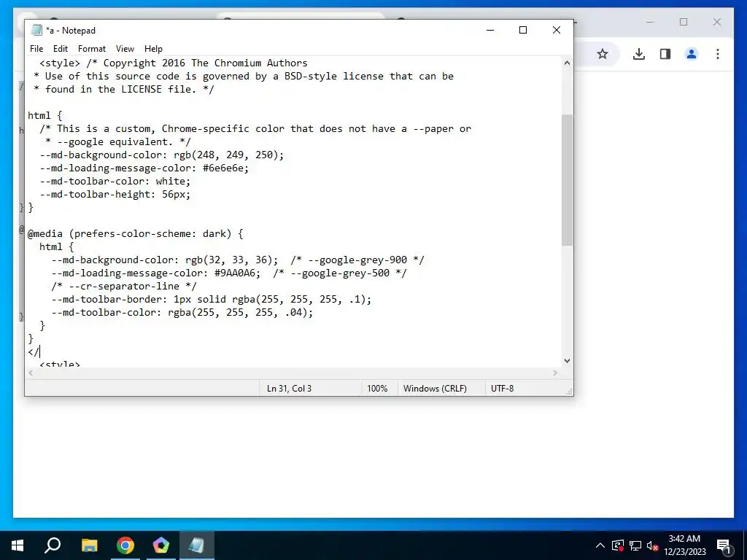The height and width of the screenshot is (560, 747).
Task: Click the horizontal scrollbar left arrow in Notepad
Action: (x=31, y=373)
